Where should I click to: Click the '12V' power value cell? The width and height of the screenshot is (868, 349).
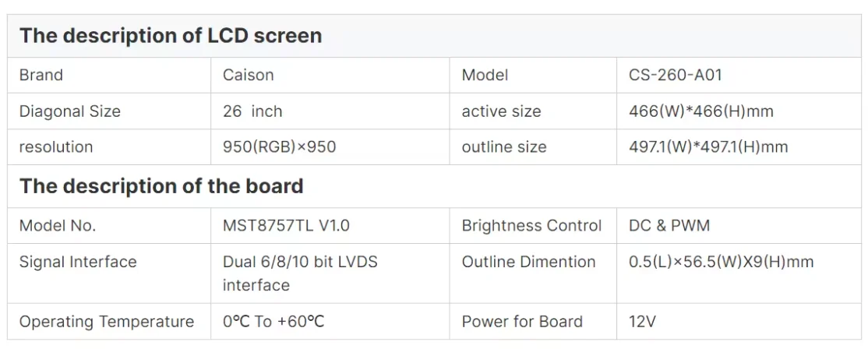coord(643,322)
